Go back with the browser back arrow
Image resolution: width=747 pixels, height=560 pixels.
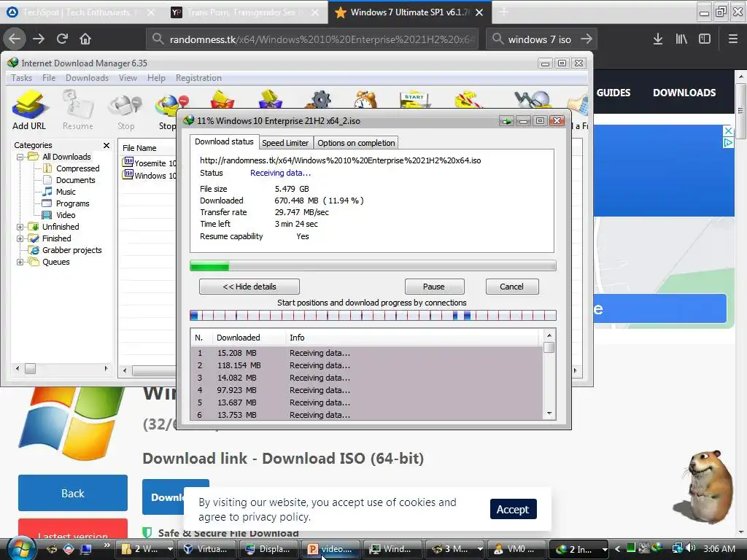pos(15,39)
